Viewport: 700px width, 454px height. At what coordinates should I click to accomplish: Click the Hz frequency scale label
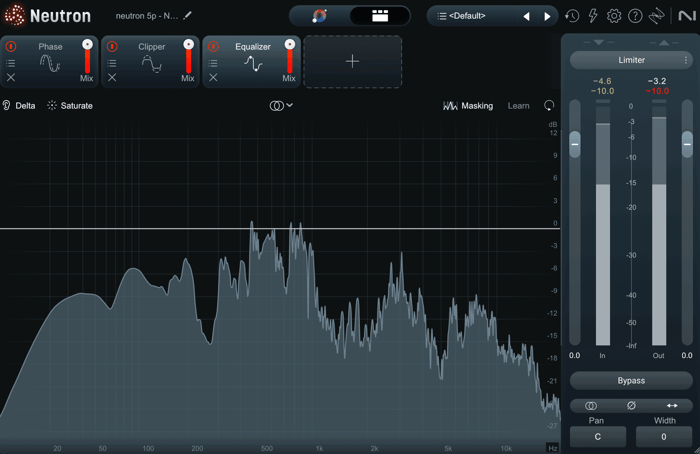[x=553, y=448]
